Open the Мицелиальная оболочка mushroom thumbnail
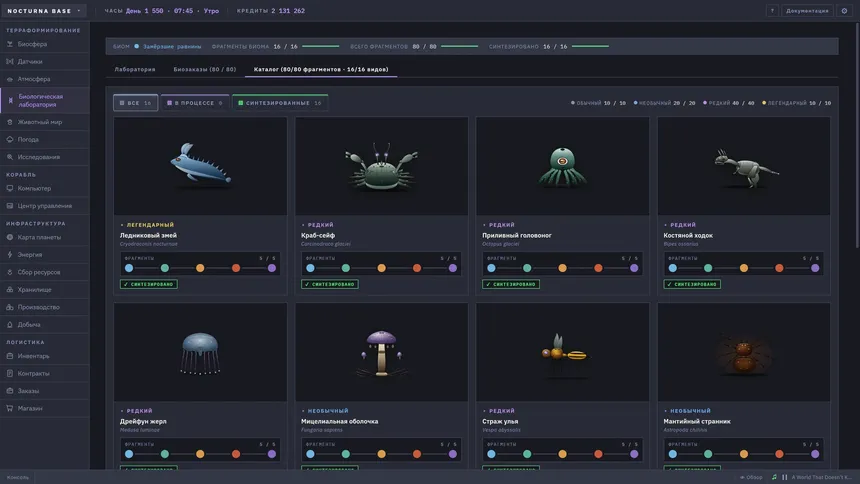This screenshot has height=484, width=860. click(382, 352)
